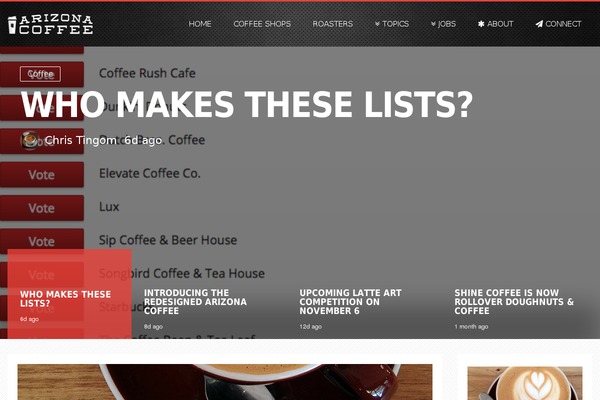Click the '1 month ago' timestamp
This screenshot has height=400, width=600.
(471, 327)
